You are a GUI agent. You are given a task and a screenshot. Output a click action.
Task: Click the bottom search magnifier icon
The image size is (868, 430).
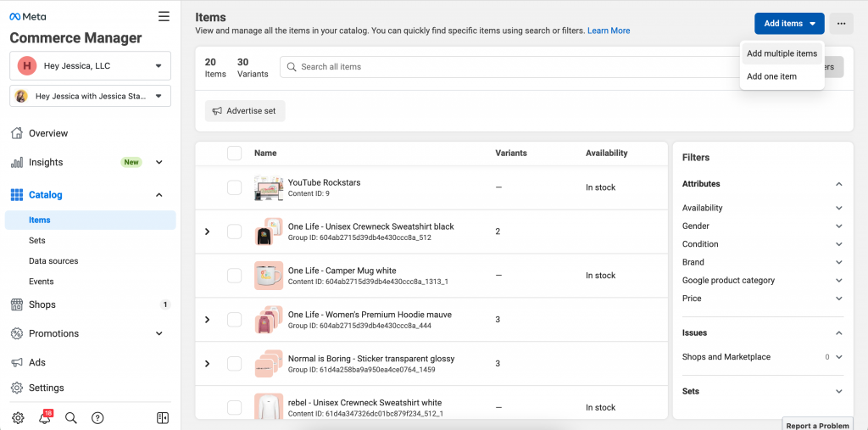click(71, 418)
